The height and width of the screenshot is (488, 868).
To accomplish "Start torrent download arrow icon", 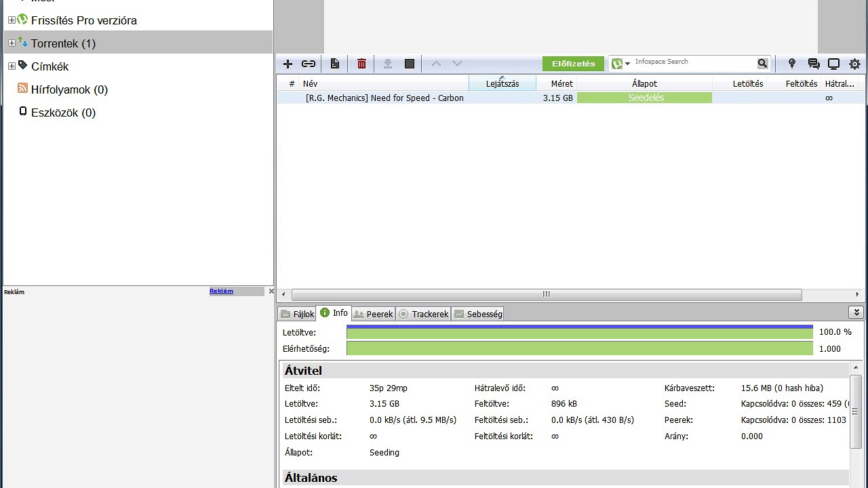I will (388, 64).
